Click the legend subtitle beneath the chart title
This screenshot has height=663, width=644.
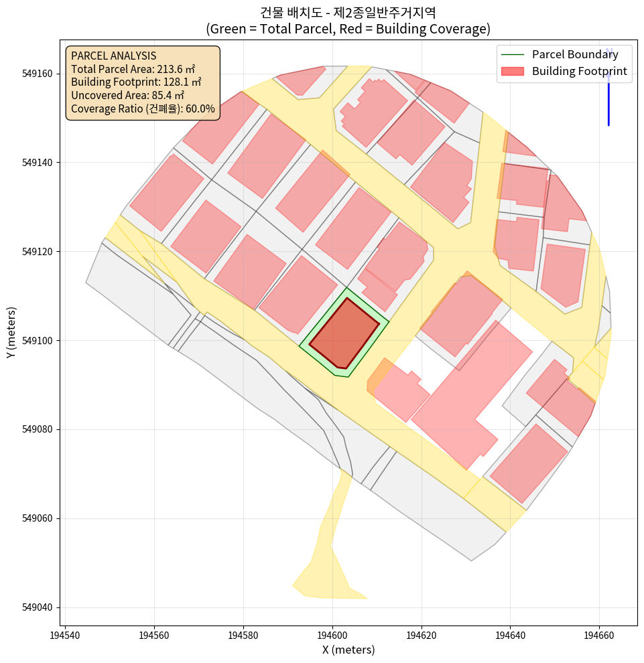(x=348, y=29)
